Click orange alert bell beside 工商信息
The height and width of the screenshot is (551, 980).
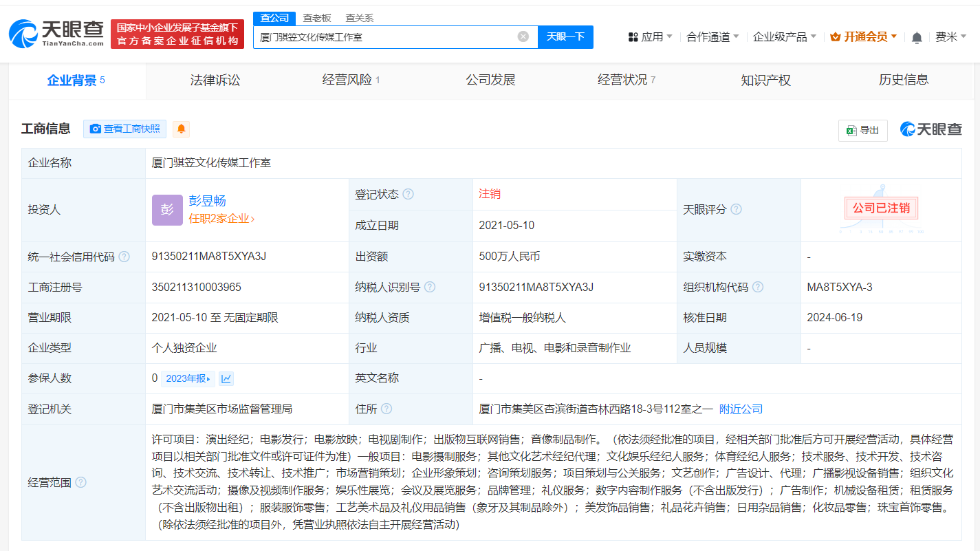pos(181,129)
